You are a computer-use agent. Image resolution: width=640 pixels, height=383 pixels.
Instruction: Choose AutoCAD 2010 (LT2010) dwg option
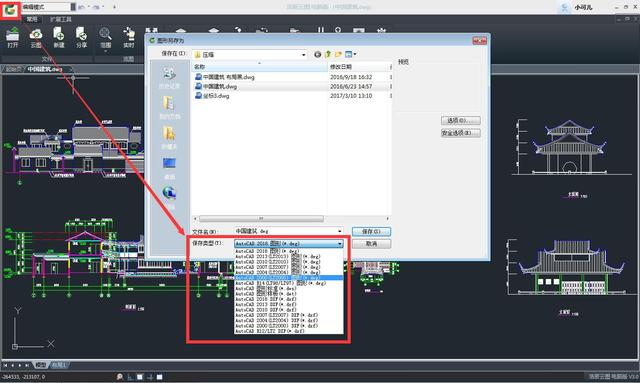click(x=289, y=262)
